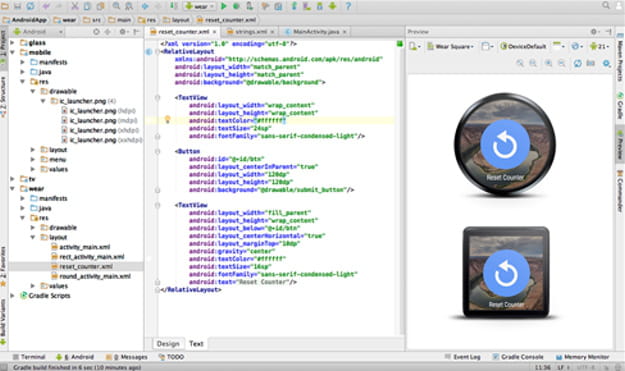Click the Make Project icon
This screenshot has height=371, width=625.
pos(173,6)
